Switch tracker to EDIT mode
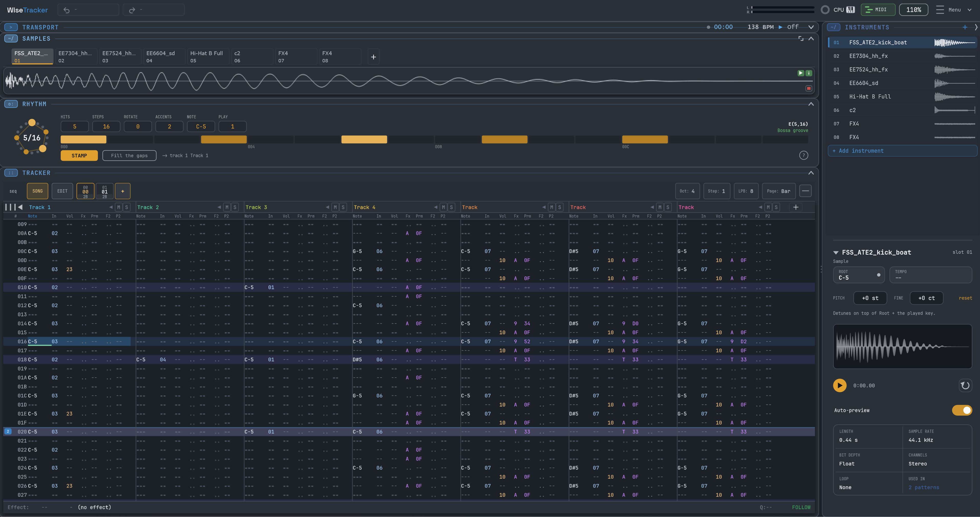The image size is (980, 517). [62, 191]
